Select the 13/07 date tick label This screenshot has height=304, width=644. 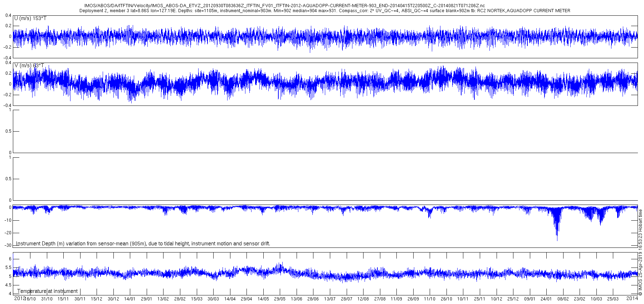330,299
